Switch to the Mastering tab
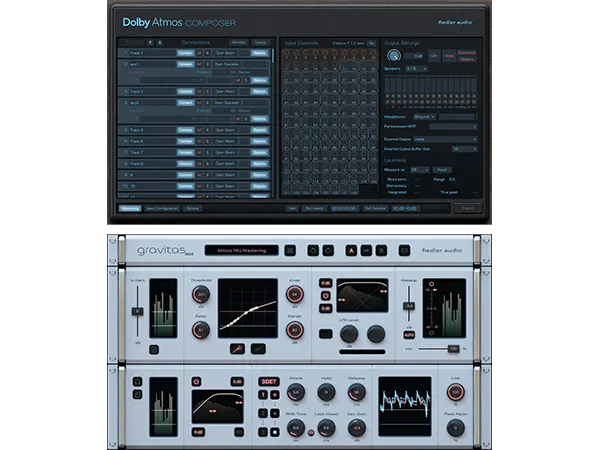The height and width of the screenshot is (450, 600). click(130, 209)
